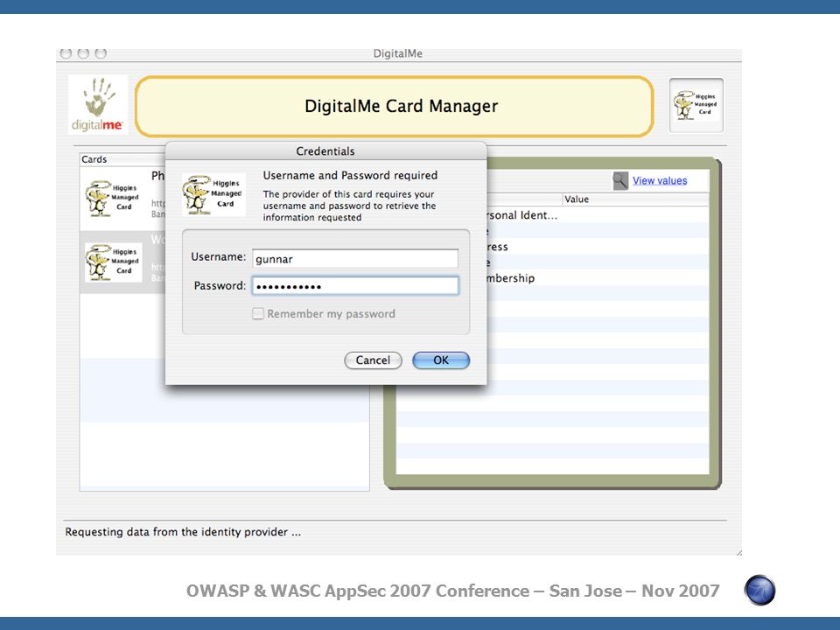Click the blue OWASP globe logo
The height and width of the screenshot is (630, 840).
click(759, 591)
